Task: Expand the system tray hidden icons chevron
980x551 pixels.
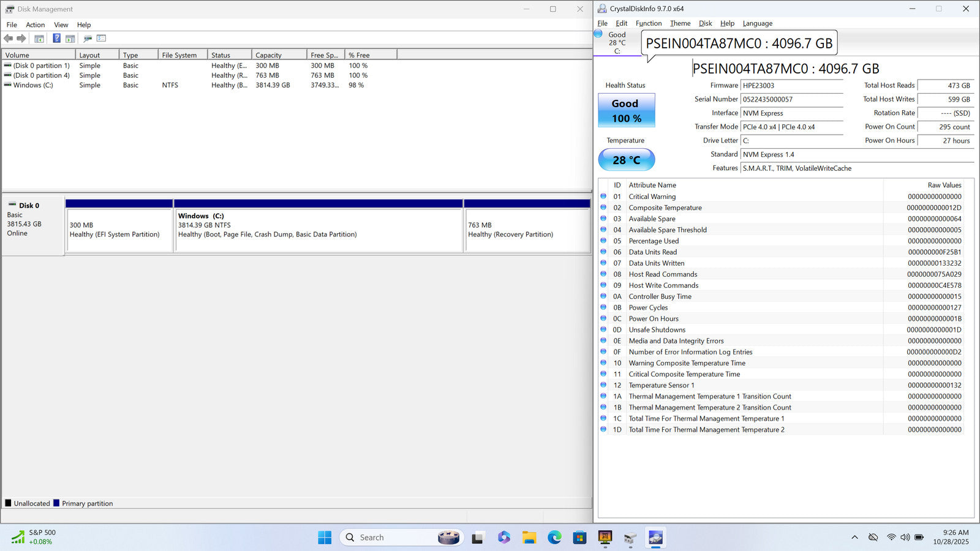Action: (854, 538)
